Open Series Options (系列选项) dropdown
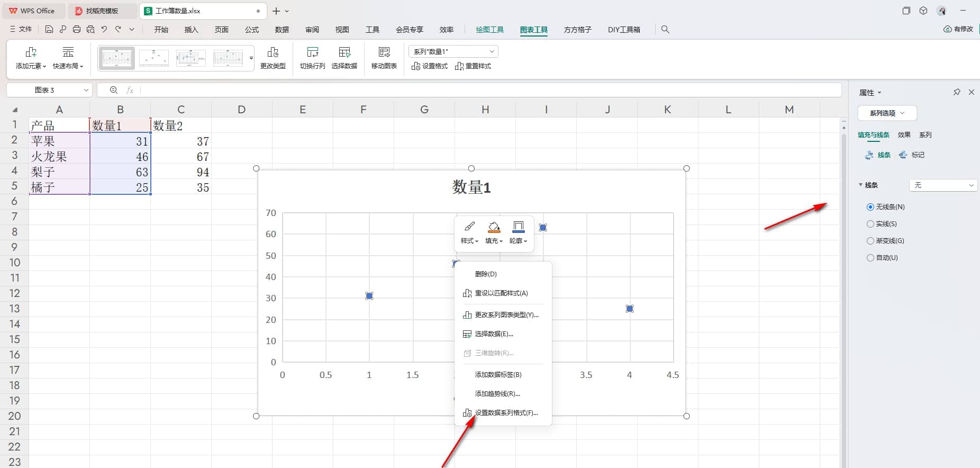 887,113
